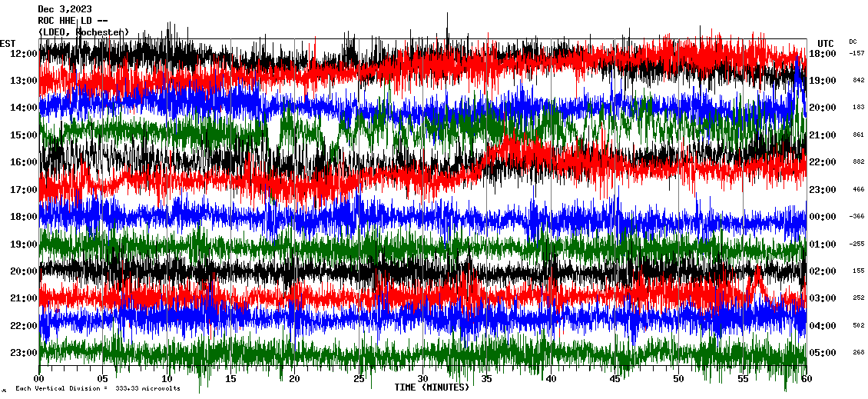Click the 17:00 EST row label
This screenshot has width=868, height=399.
[x=24, y=189]
